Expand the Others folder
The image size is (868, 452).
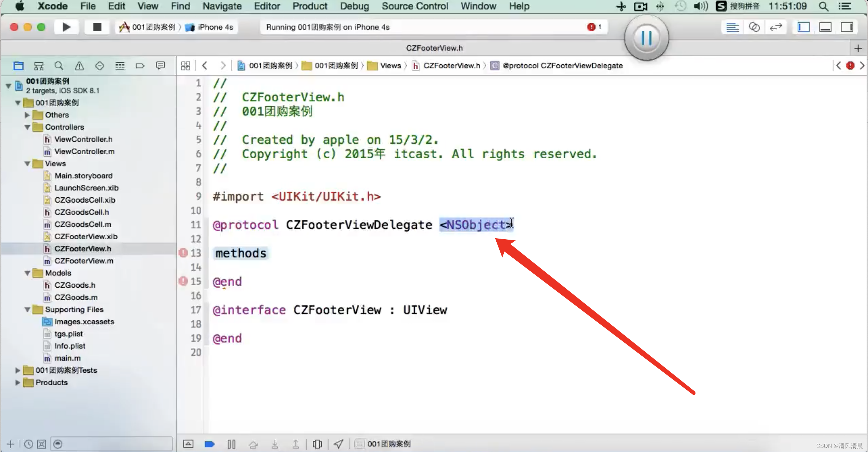[27, 115]
